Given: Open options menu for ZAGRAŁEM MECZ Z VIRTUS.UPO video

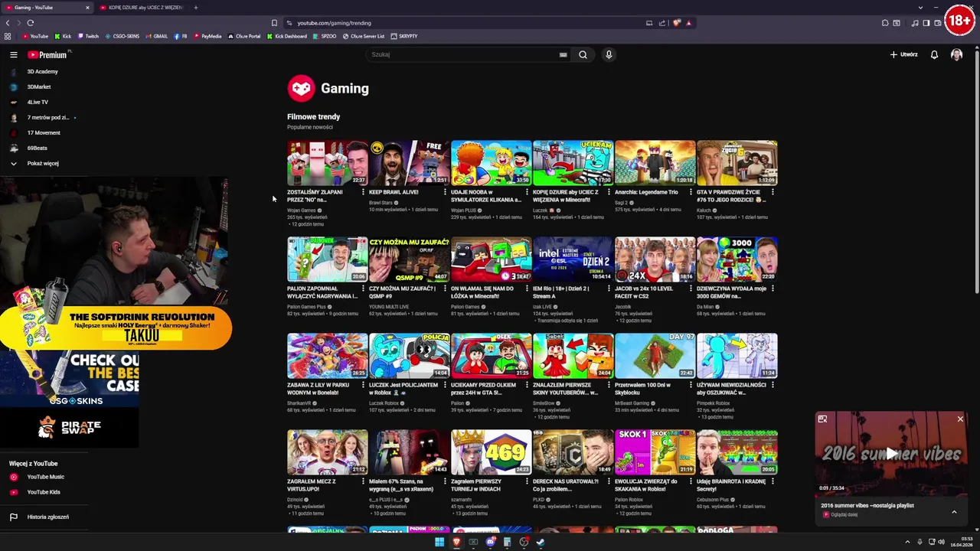Looking at the screenshot, I should 363,481.
